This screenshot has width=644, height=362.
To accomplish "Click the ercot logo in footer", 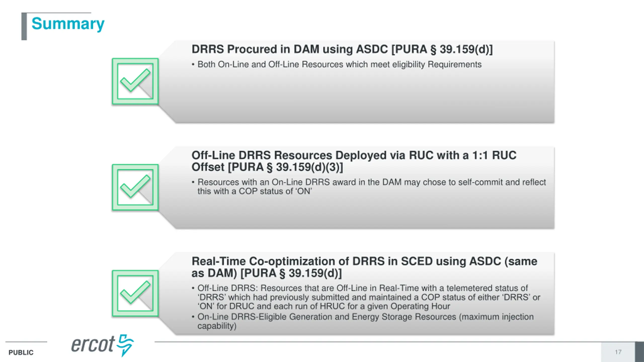I will [x=103, y=345].
